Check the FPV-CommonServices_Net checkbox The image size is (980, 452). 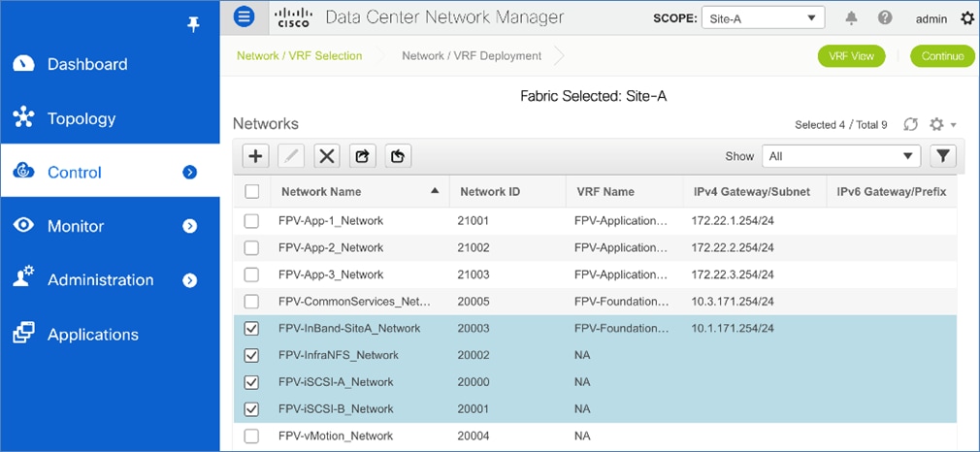252,302
